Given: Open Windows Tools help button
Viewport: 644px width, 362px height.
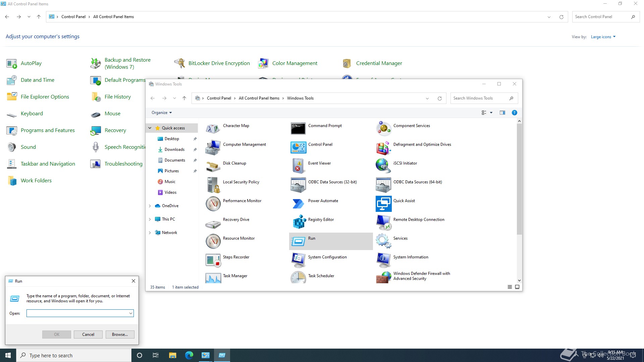Looking at the screenshot, I should [x=514, y=113].
